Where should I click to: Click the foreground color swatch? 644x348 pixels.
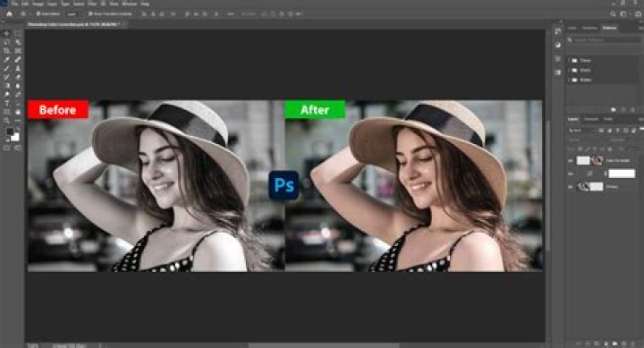[x=10, y=132]
